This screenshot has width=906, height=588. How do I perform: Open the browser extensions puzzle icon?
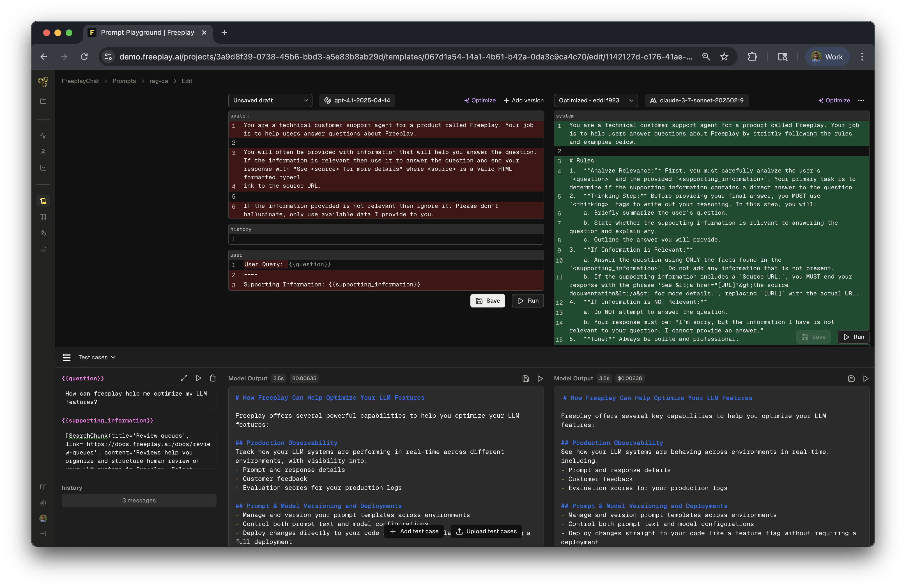(x=753, y=57)
